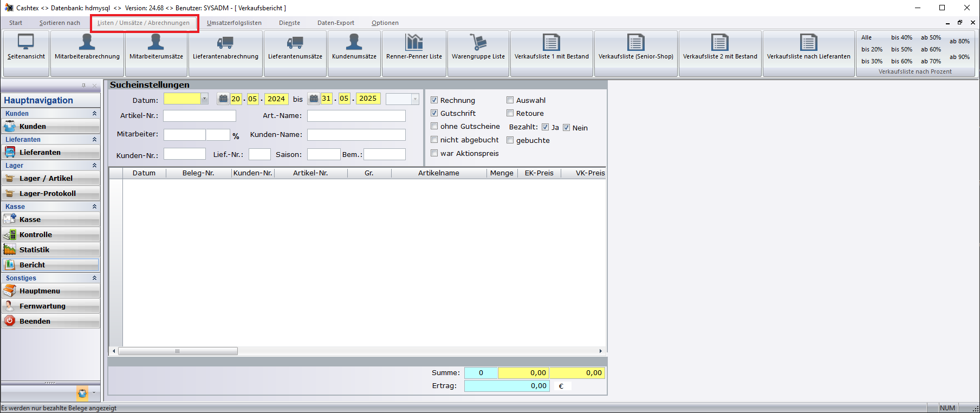
Task: Enable the Retoure checkbox
Action: [x=510, y=113]
